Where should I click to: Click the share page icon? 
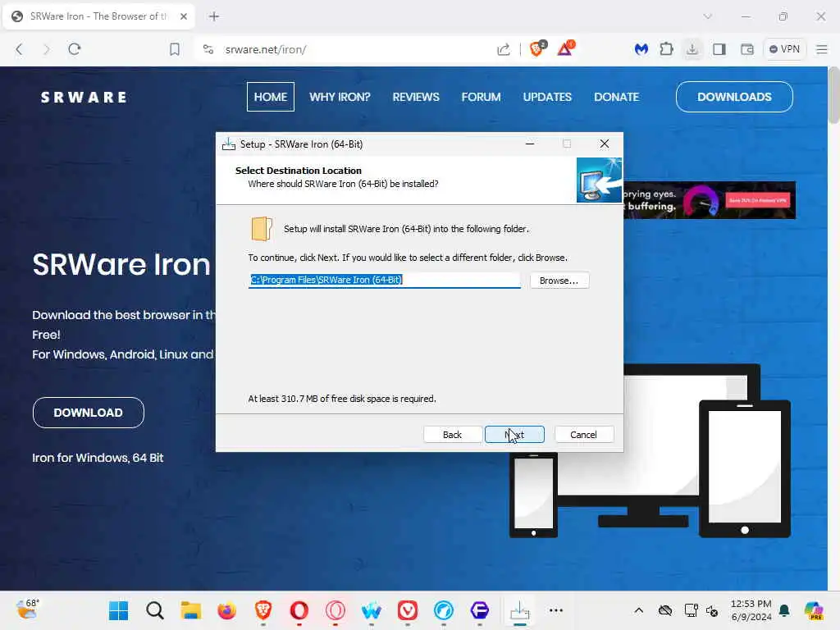(504, 50)
